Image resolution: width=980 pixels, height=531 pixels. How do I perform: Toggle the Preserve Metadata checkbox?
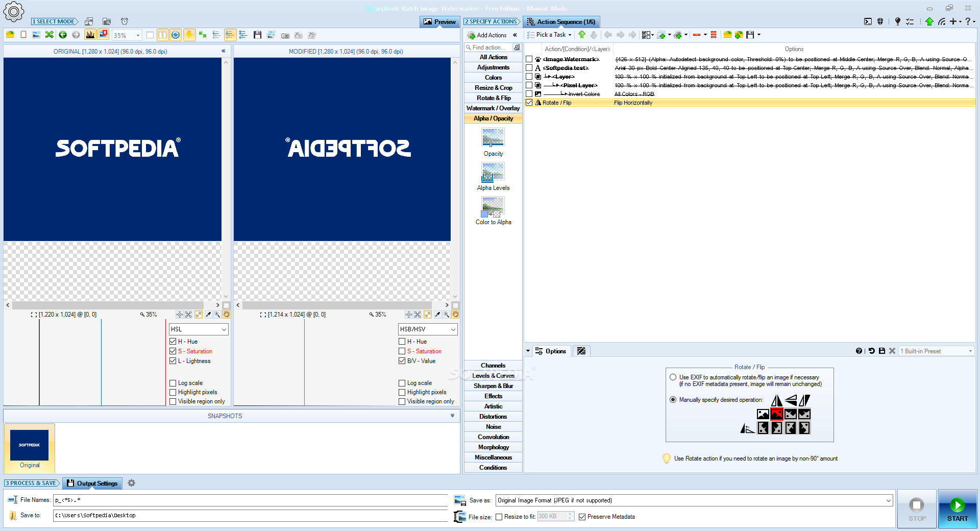pos(582,517)
